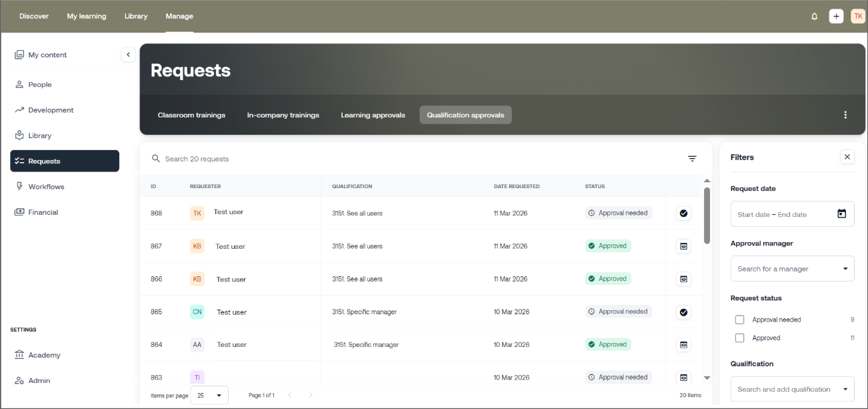This screenshot has width=868, height=409.
Task: Switch to In-company trainings tab
Action: coord(283,115)
